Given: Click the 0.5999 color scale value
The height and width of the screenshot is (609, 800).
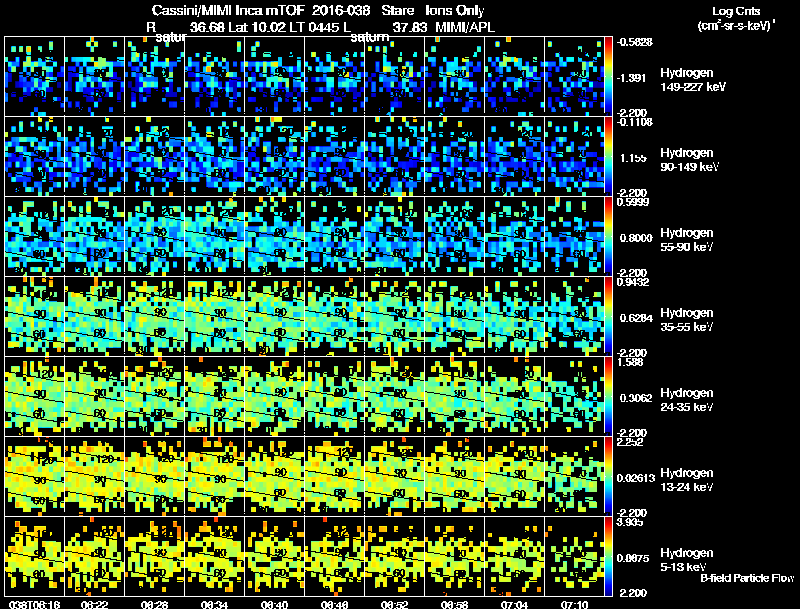Looking at the screenshot, I should [633, 202].
